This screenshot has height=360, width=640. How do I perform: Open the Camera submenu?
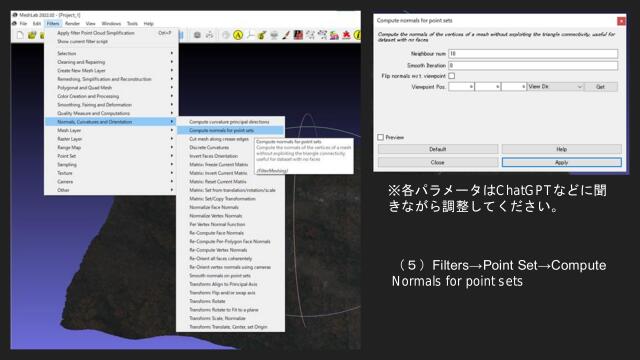click(x=111, y=182)
